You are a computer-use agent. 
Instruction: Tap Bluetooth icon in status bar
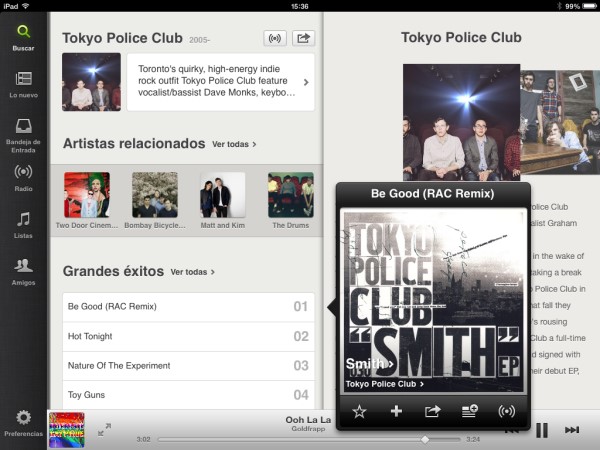pos(559,6)
